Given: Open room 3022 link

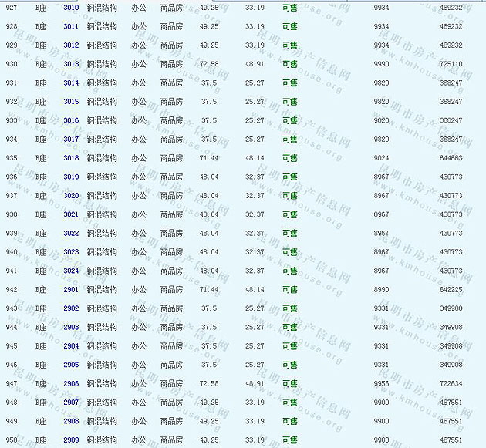Looking at the screenshot, I should [71, 233].
